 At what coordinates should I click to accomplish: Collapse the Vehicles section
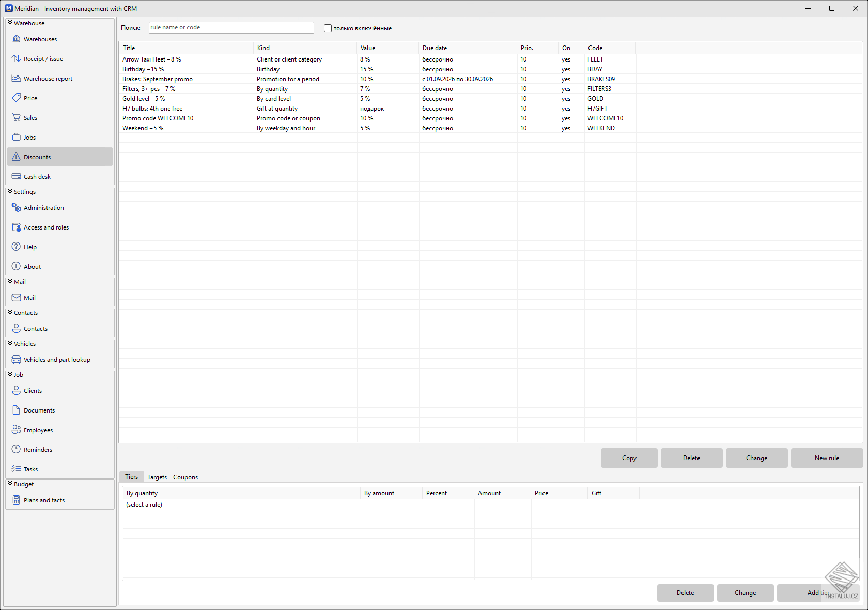point(10,344)
